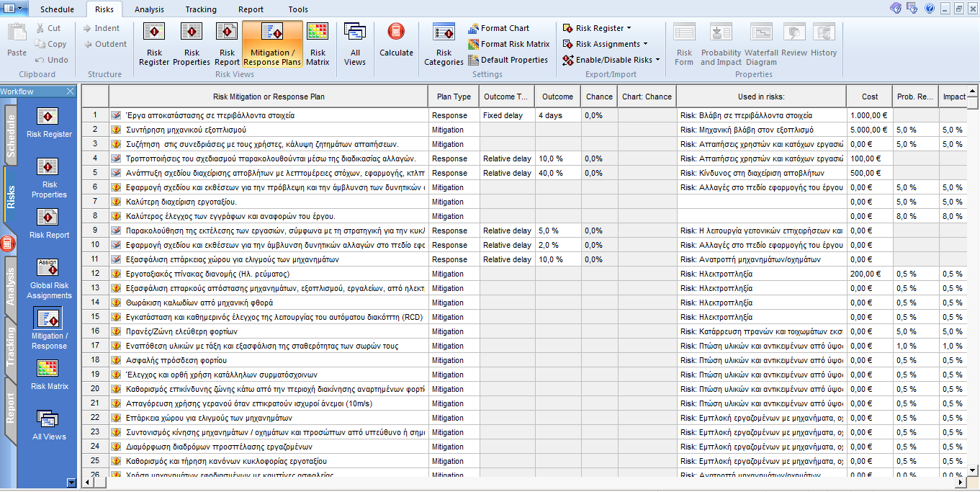Viewport: 980px width, 492px height.
Task: Click the purple book help icon
Action: click(x=895, y=9)
